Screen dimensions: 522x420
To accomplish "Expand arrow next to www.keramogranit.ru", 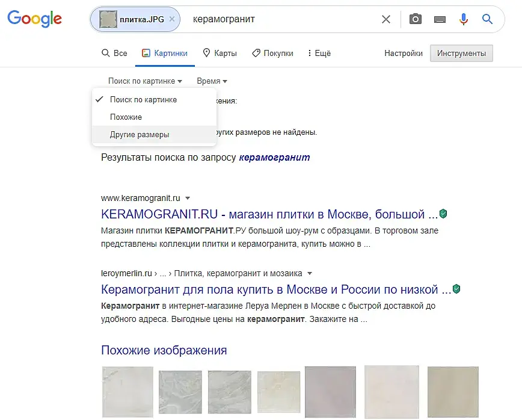I will pyautogui.click(x=188, y=198).
